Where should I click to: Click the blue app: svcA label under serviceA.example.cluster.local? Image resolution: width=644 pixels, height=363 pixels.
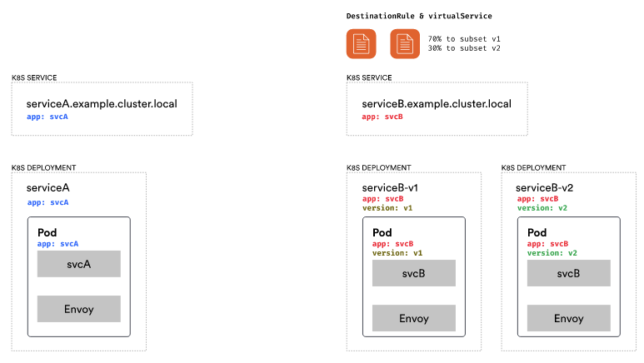pyautogui.click(x=47, y=117)
